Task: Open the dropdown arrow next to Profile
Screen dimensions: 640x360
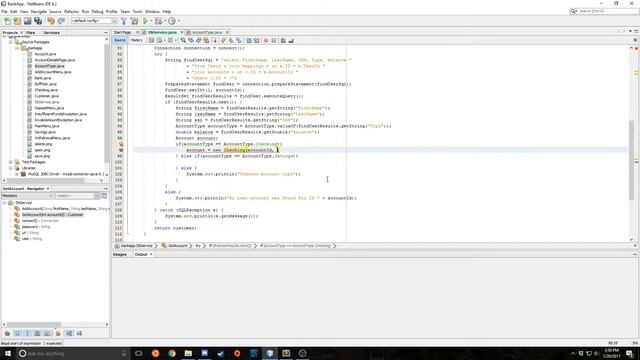Action: (178, 21)
